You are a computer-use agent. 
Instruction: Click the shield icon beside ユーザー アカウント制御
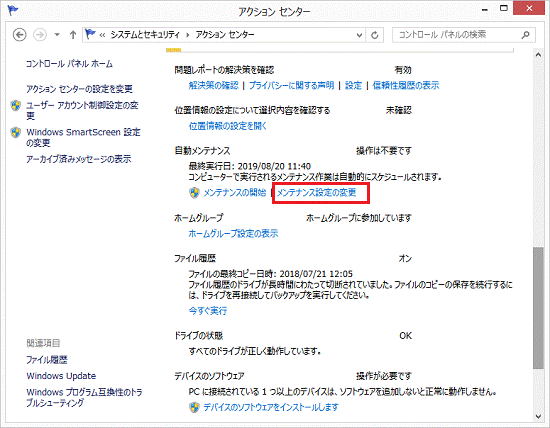click(x=15, y=105)
